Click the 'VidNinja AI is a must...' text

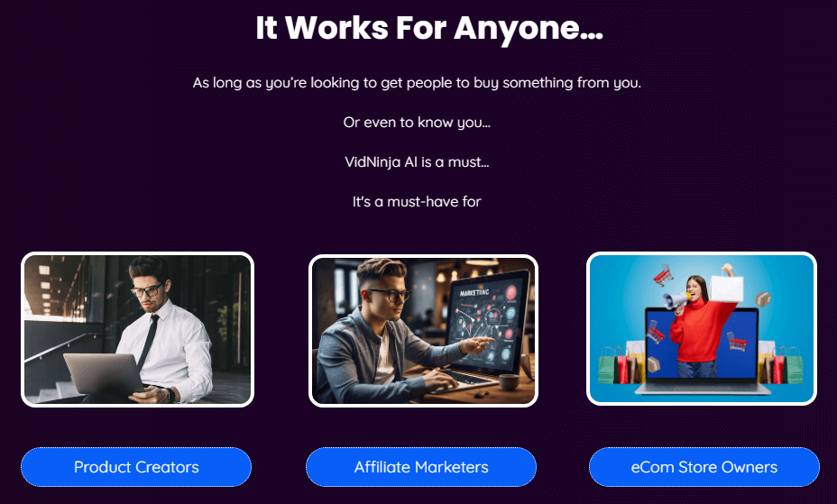tap(417, 162)
